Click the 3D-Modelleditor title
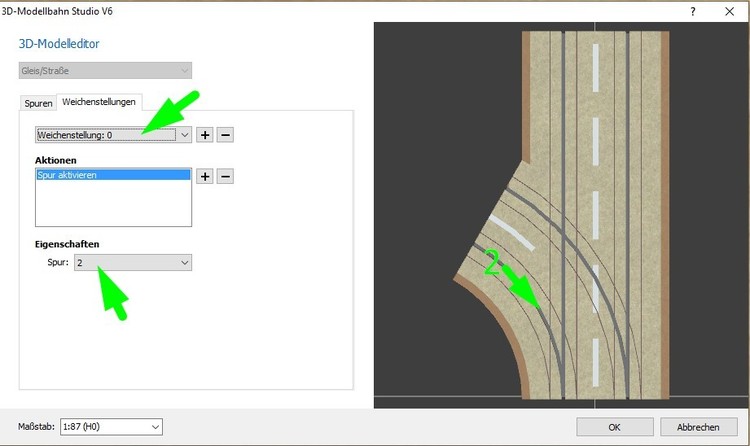Viewport: 750px width, 446px height. click(59, 44)
